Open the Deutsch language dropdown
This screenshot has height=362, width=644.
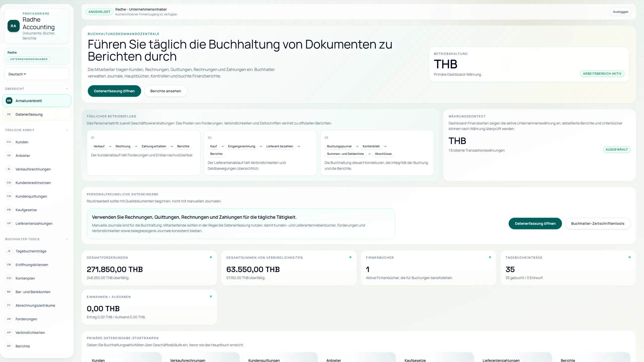click(37, 74)
